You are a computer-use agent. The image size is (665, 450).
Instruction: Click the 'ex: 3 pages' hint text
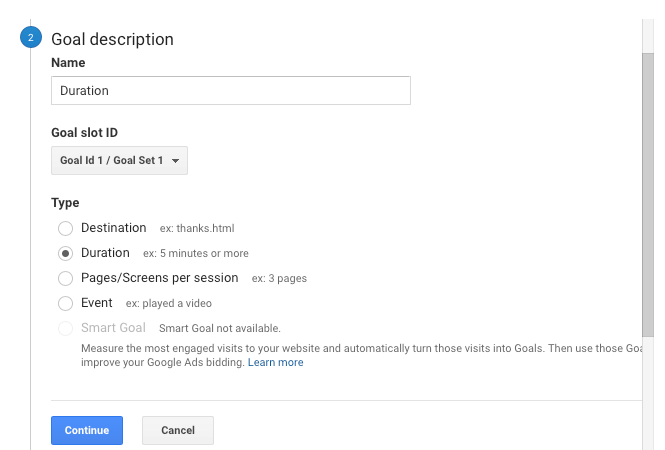[279, 278]
